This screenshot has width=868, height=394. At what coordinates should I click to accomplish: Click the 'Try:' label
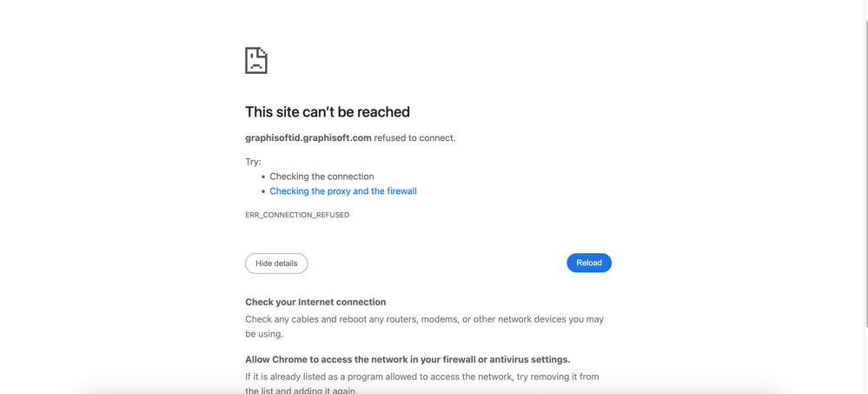pyautogui.click(x=253, y=162)
